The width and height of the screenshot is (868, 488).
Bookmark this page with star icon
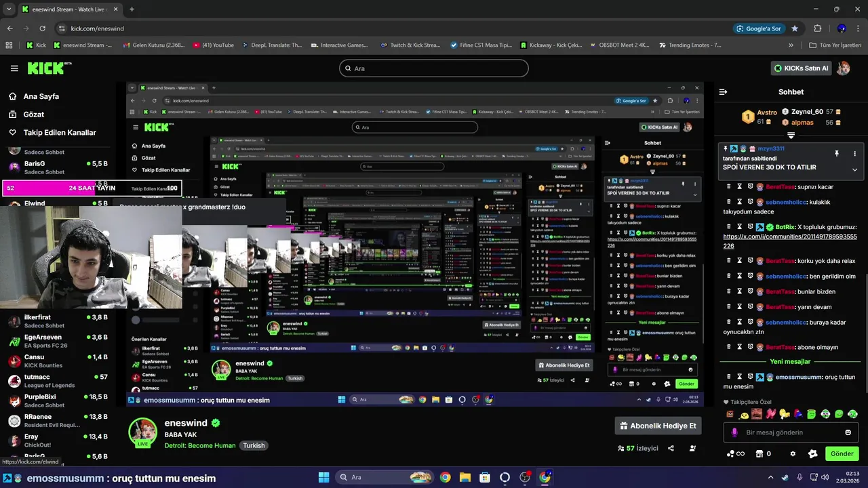[x=794, y=28]
